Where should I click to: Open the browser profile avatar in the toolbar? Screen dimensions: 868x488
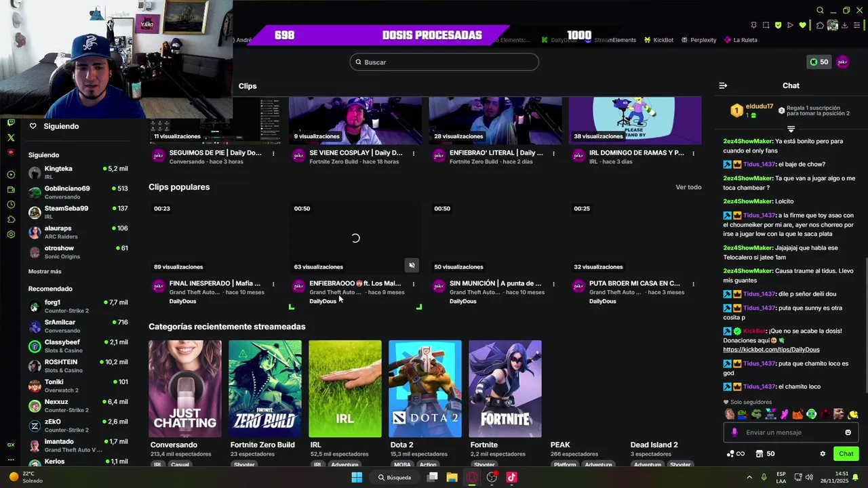click(x=832, y=25)
